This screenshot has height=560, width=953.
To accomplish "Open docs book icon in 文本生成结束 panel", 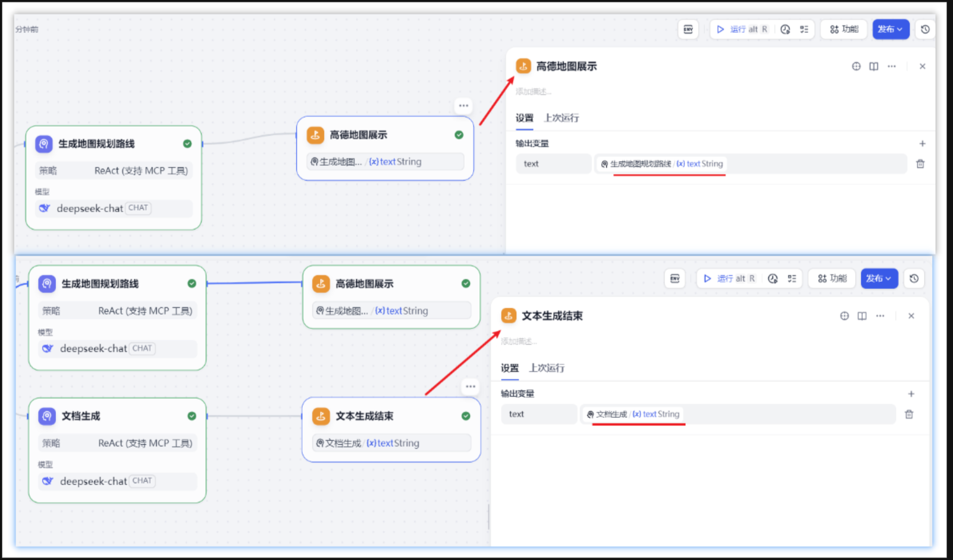I will 862,316.
